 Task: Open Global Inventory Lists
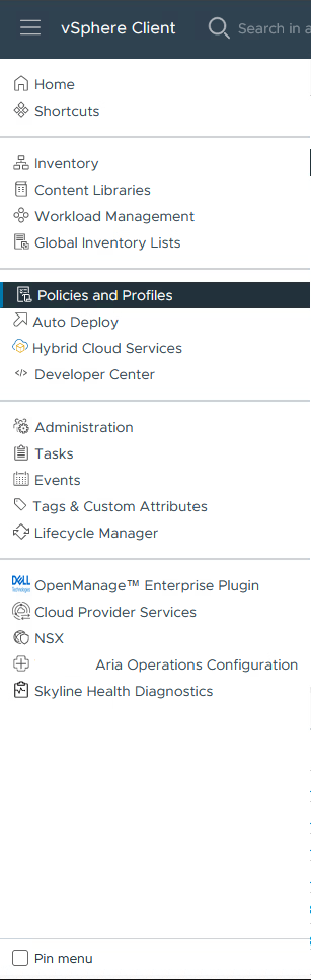[x=107, y=242]
